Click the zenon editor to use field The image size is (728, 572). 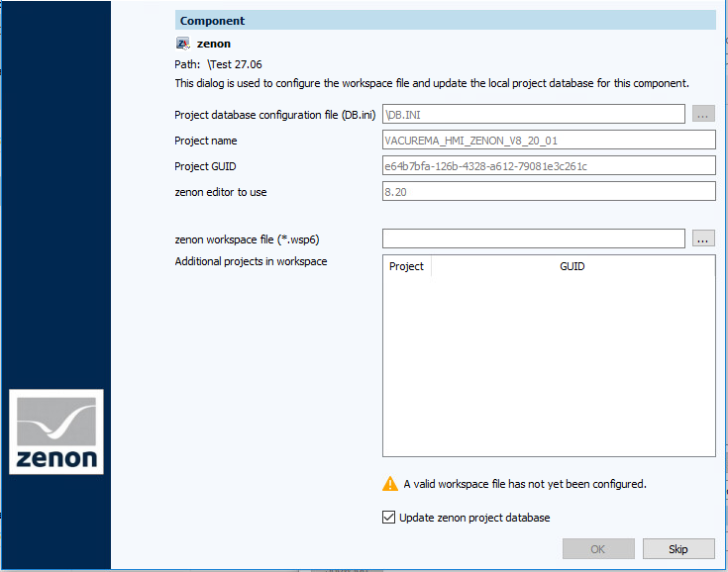pos(548,192)
